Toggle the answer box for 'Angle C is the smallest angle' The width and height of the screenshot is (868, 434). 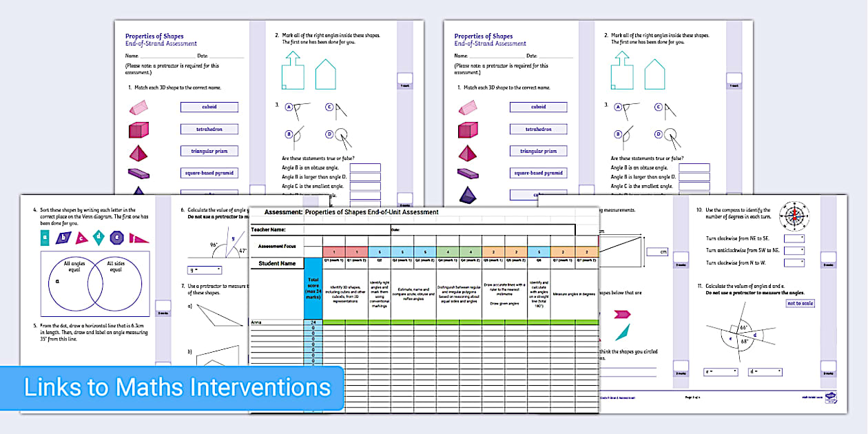(x=366, y=185)
